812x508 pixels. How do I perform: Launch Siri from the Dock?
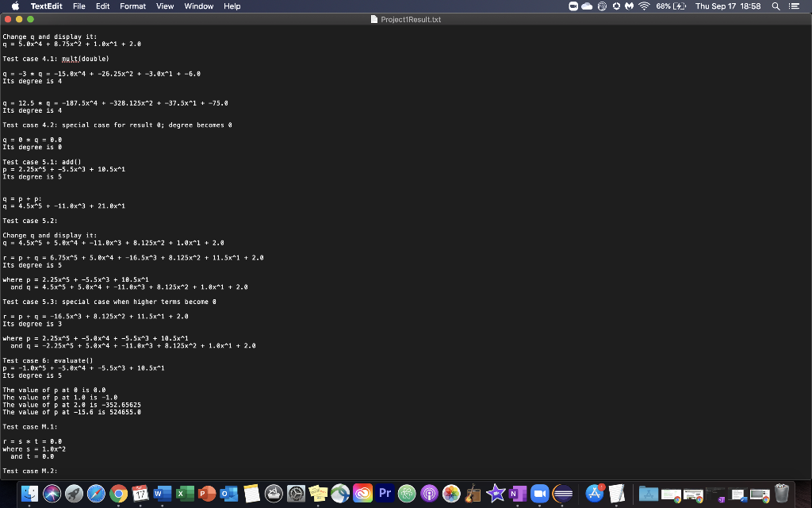point(52,494)
